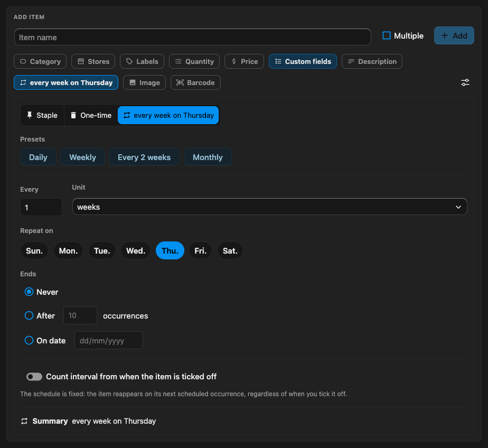Click the Item name input field
488x448 pixels.
tap(193, 37)
